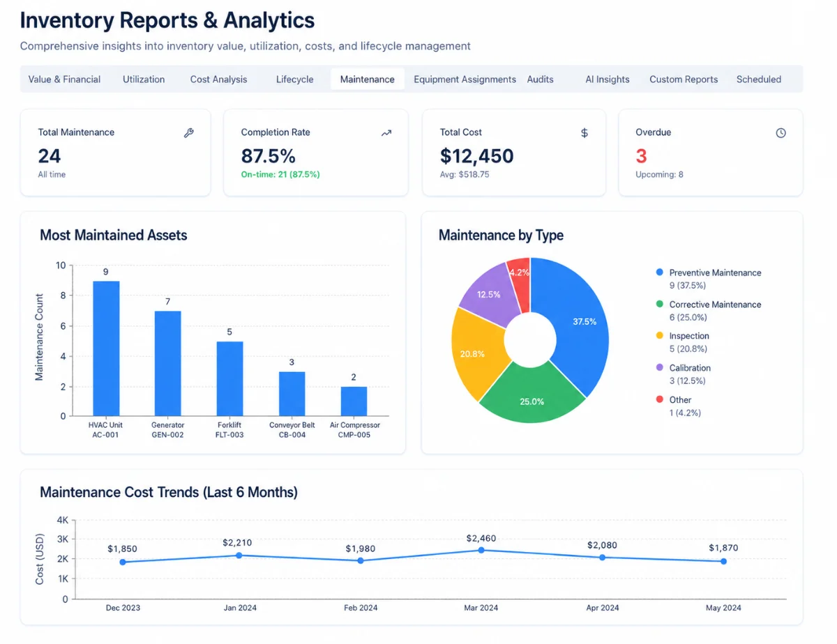Click the Dec 2023 data point on cost trend

coord(123,562)
